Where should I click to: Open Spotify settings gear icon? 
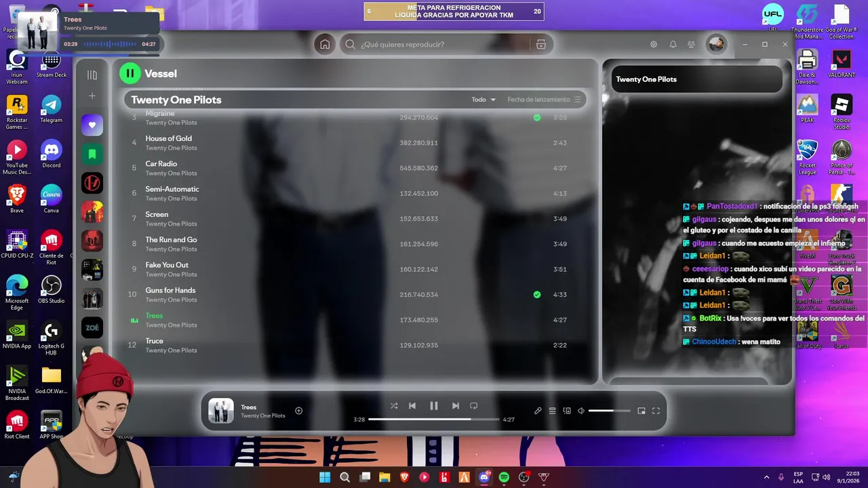point(654,44)
